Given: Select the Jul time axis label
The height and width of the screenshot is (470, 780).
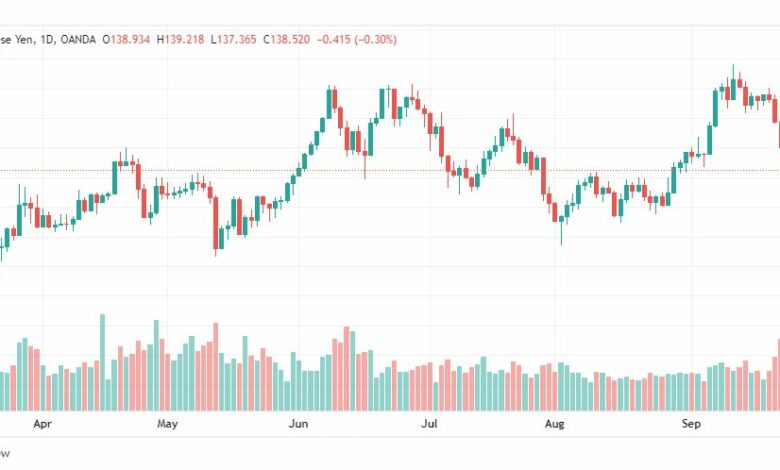Looking at the screenshot, I should tap(429, 424).
